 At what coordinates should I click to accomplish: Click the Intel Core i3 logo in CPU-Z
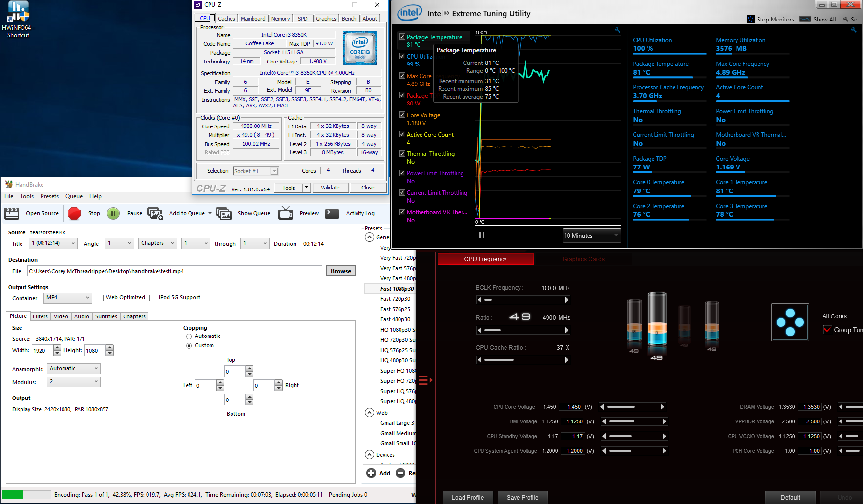coord(360,48)
